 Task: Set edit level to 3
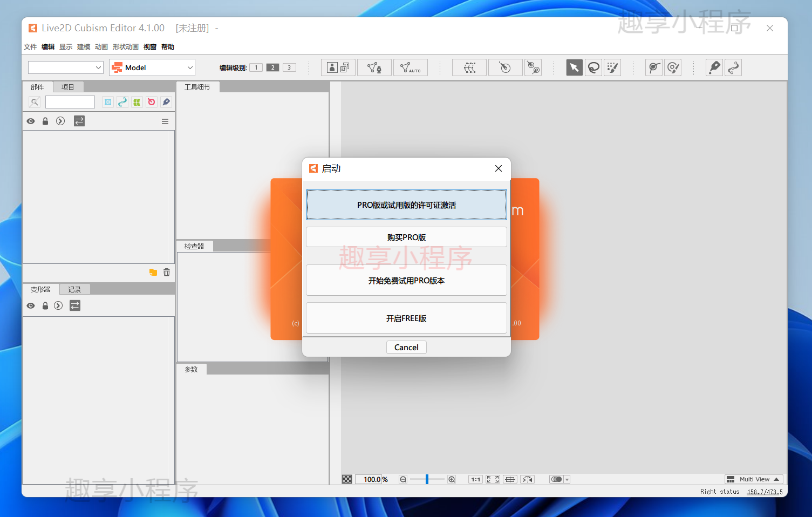[x=290, y=67]
